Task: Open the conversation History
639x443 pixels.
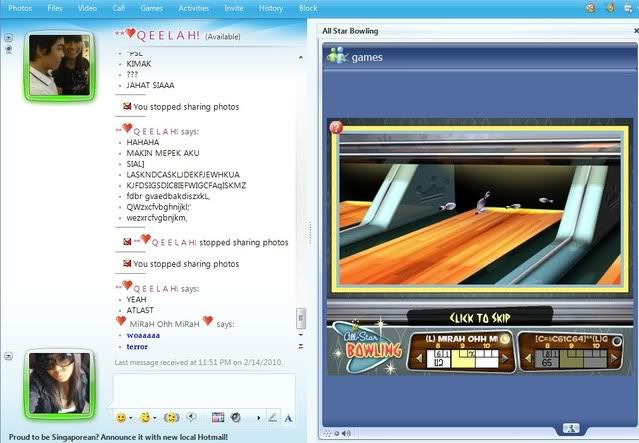Action: pyautogui.click(x=271, y=8)
